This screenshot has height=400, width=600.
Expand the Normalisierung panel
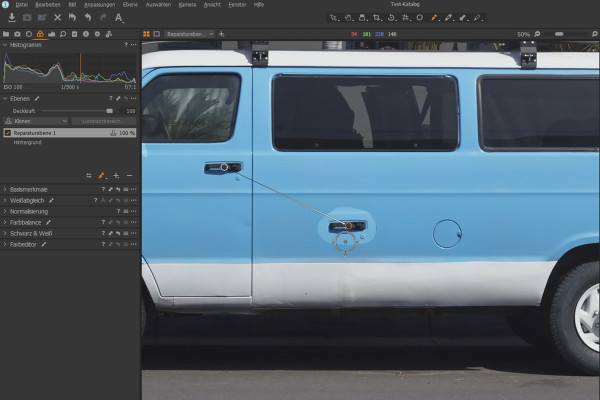pos(5,211)
